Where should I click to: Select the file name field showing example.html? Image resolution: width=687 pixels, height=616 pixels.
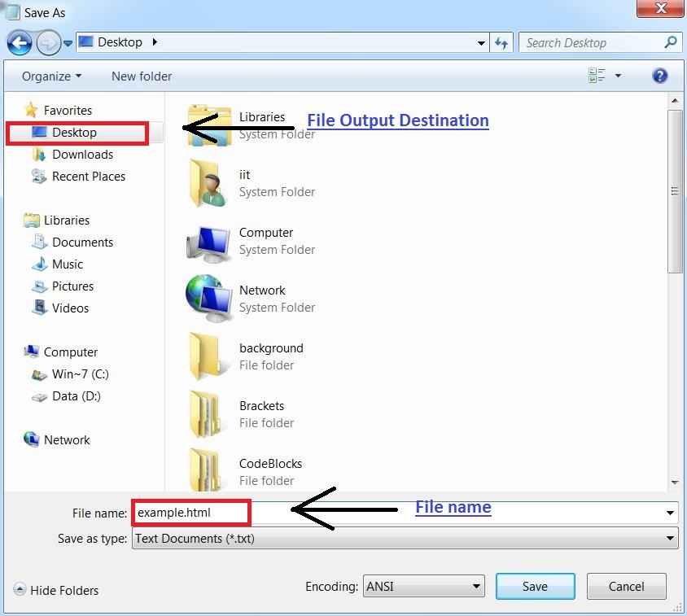tap(190, 513)
